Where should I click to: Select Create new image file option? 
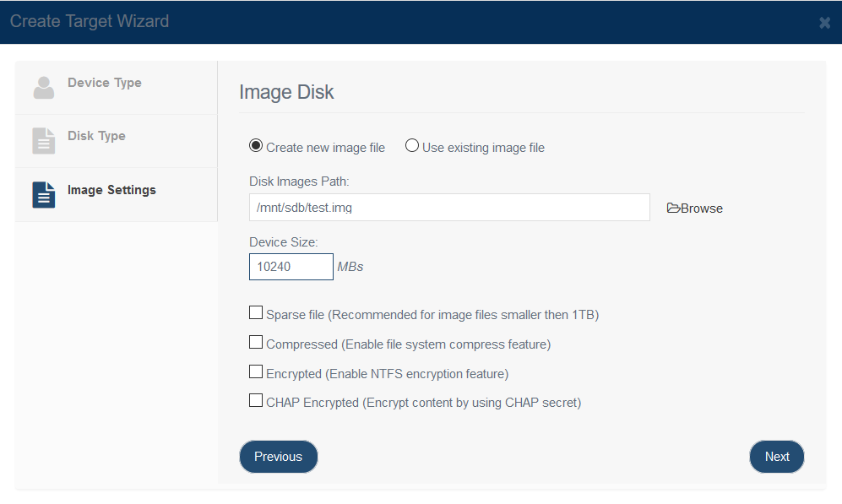pyautogui.click(x=256, y=145)
